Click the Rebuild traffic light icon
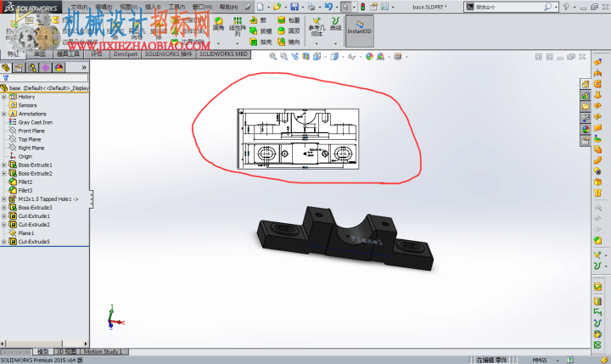Viewport: 611px width, 364px height. pos(363,7)
